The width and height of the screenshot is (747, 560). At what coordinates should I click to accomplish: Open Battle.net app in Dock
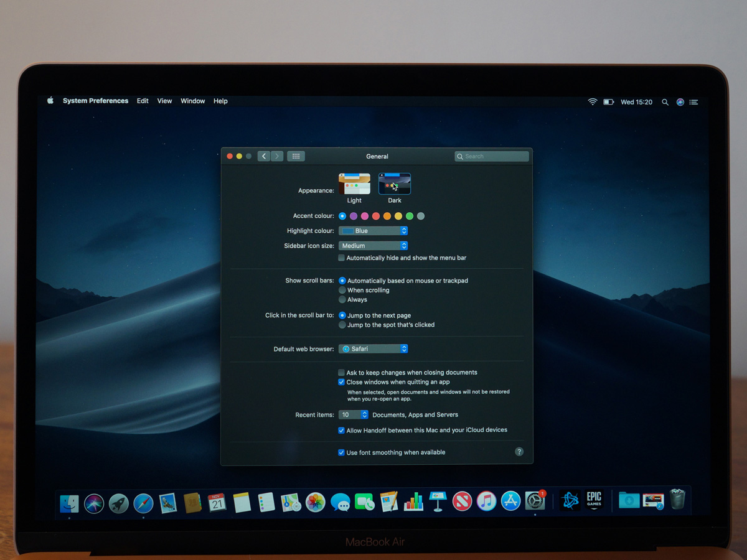tap(570, 500)
